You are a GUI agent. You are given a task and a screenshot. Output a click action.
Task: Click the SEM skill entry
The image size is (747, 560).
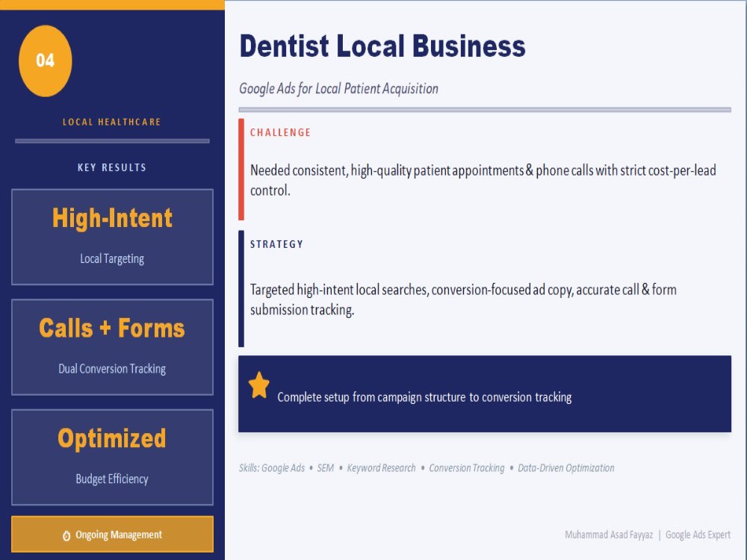(x=326, y=468)
